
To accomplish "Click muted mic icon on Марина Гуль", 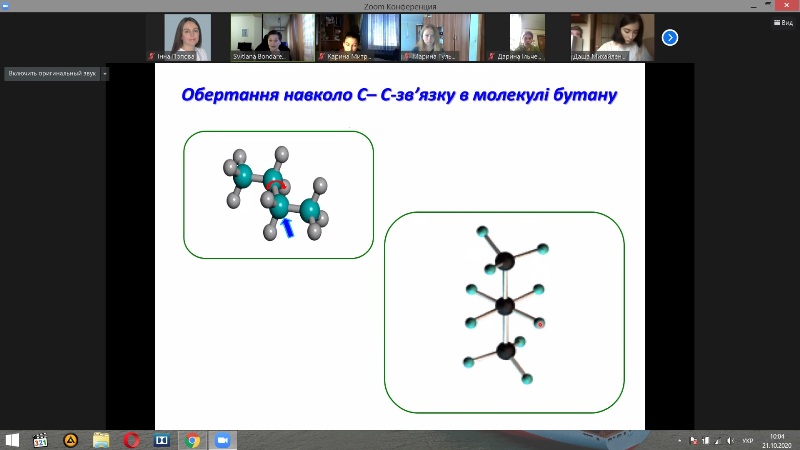I will (406, 56).
